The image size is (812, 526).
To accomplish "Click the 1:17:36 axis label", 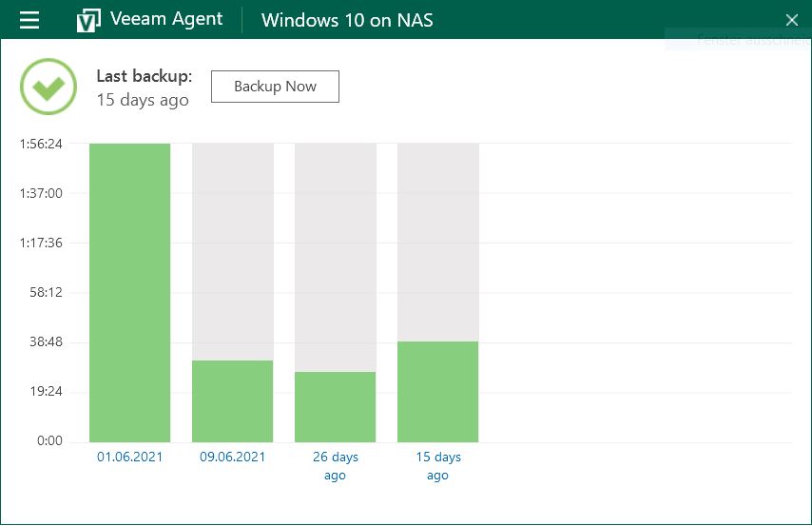I will (41, 244).
